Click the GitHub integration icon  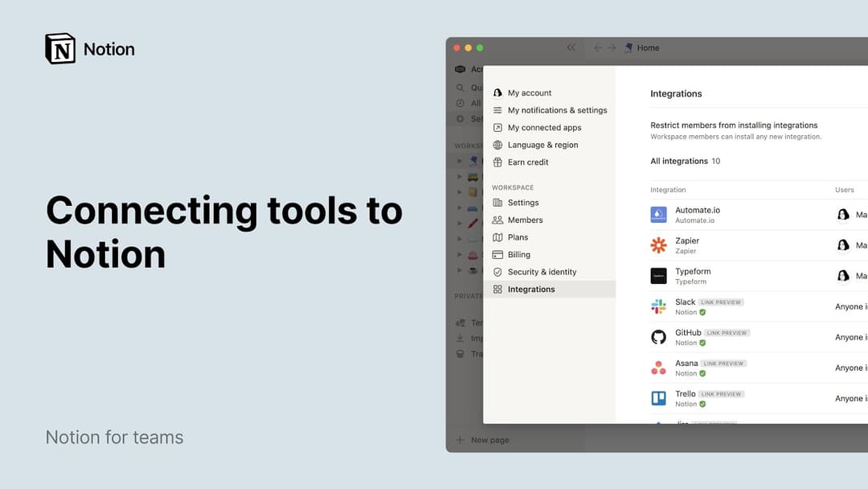[659, 336]
